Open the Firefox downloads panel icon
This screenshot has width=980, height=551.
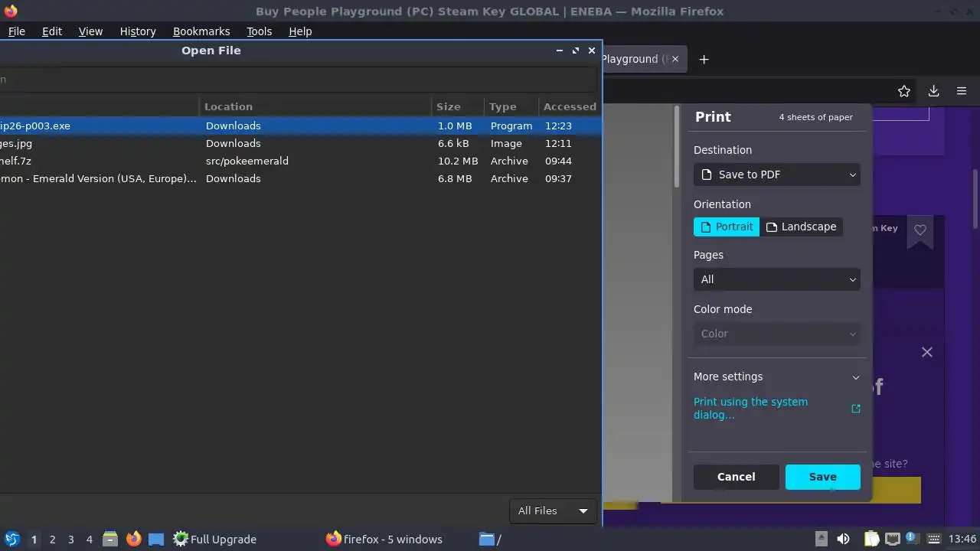[x=933, y=91]
